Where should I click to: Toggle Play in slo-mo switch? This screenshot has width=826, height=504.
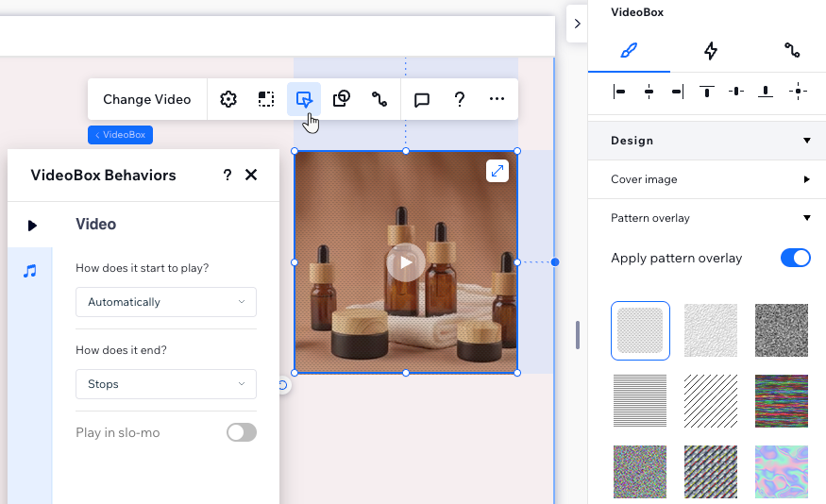(x=242, y=432)
